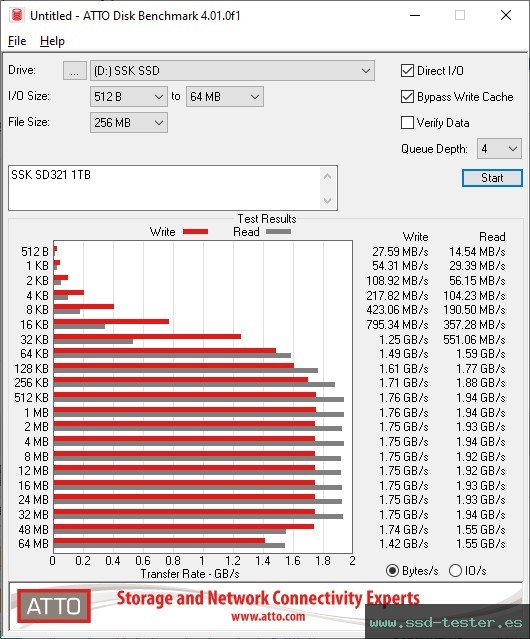
Task: Open the Drive dropdown (D:) SSK SSD
Action: point(232,71)
